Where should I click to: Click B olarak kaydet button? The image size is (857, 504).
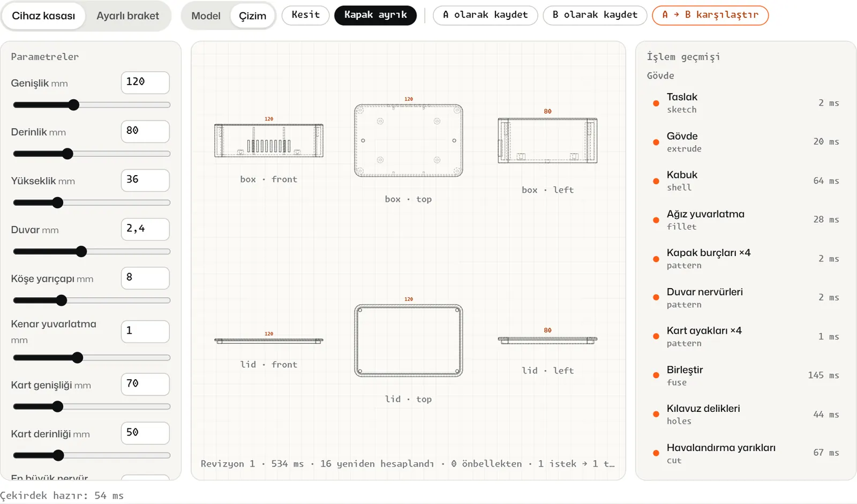(x=595, y=15)
